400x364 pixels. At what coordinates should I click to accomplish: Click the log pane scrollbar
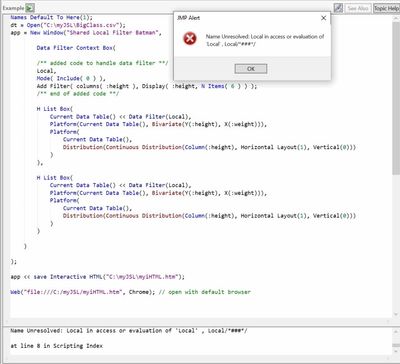click(x=396, y=345)
